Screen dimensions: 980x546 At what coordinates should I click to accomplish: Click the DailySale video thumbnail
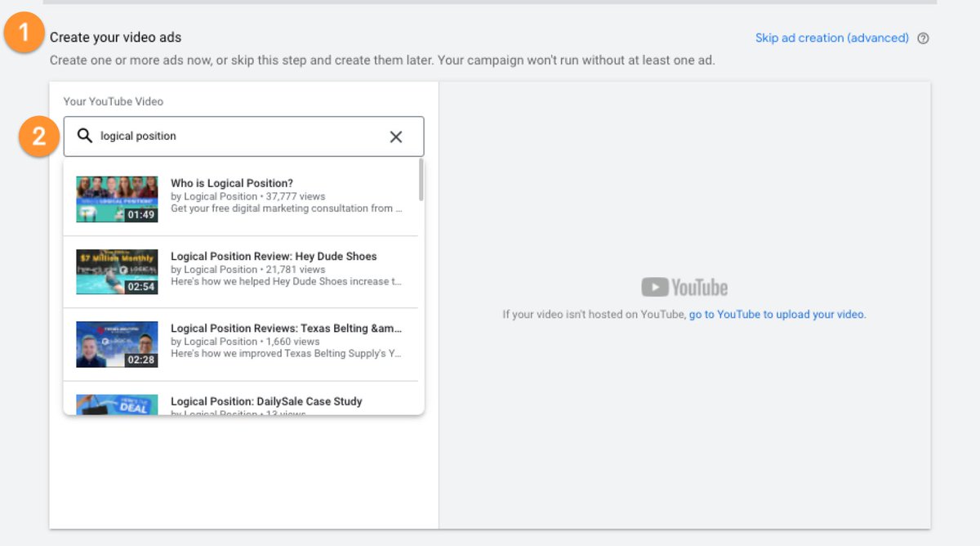coord(117,404)
